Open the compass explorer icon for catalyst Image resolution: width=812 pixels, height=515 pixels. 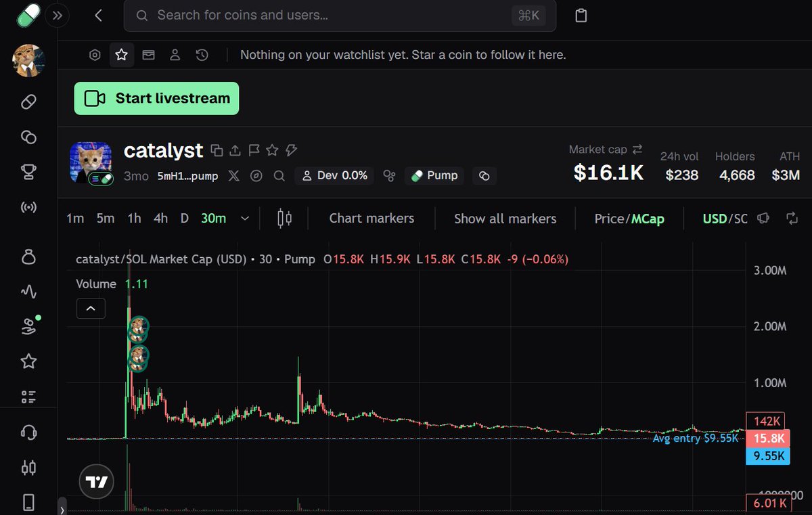256,176
